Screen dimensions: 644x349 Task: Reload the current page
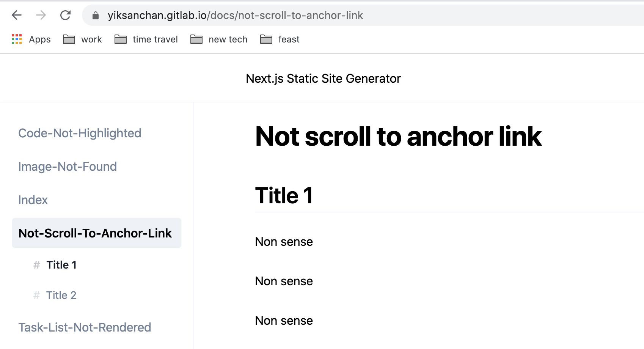click(x=65, y=15)
